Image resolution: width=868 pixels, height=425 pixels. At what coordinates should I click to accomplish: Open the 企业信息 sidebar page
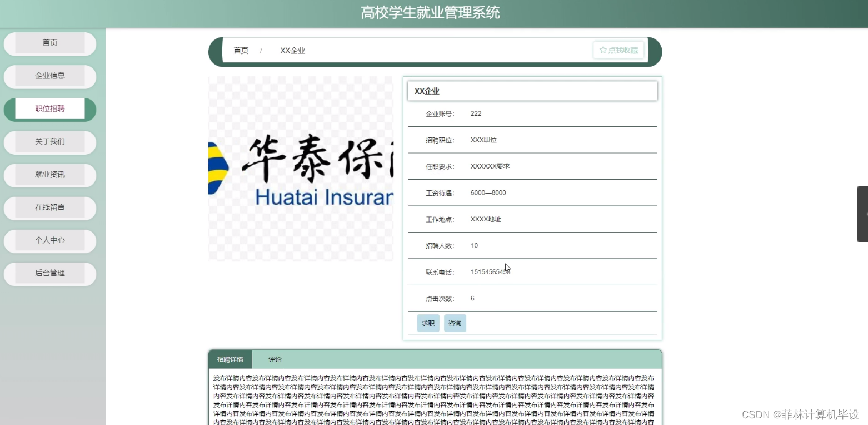(49, 76)
